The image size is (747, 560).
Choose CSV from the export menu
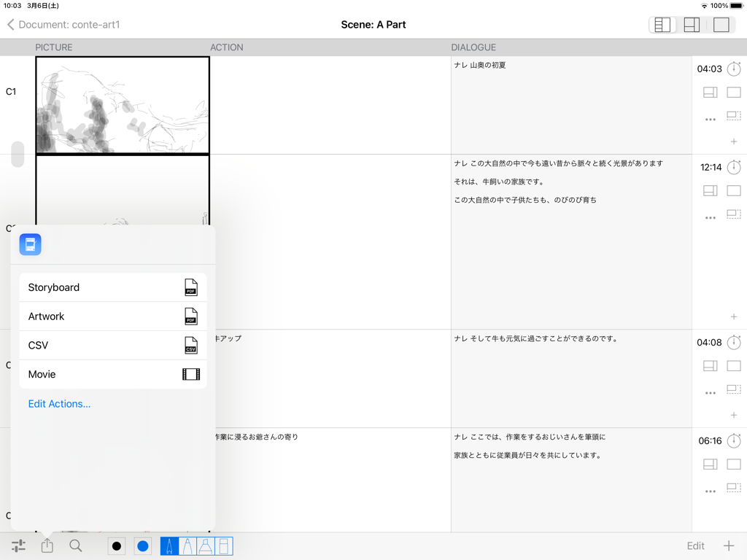(x=113, y=345)
